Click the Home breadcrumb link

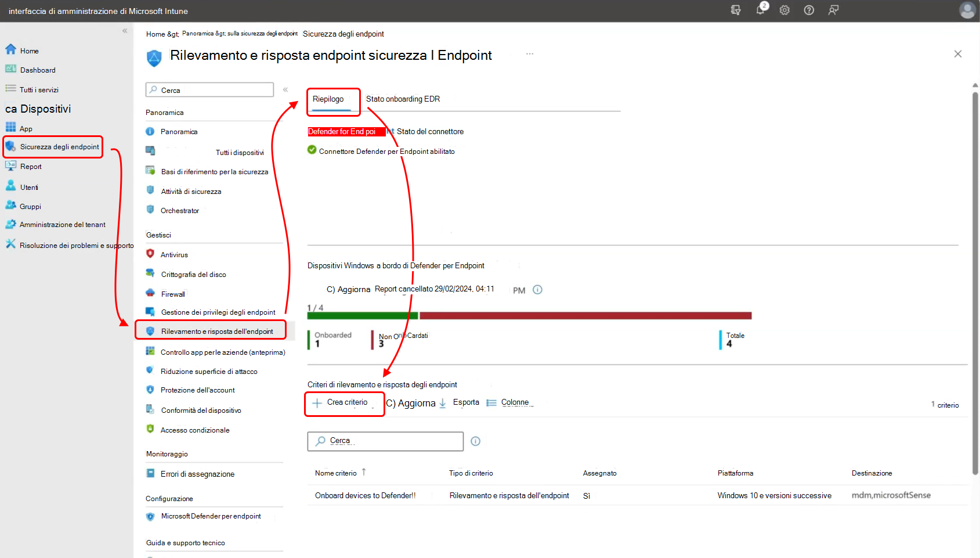[x=156, y=34]
